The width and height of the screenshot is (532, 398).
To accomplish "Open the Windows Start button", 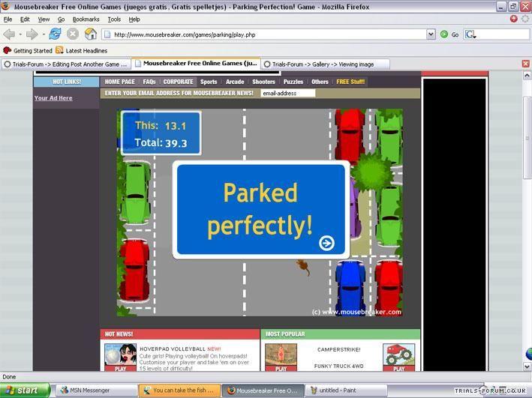I will tap(26, 391).
